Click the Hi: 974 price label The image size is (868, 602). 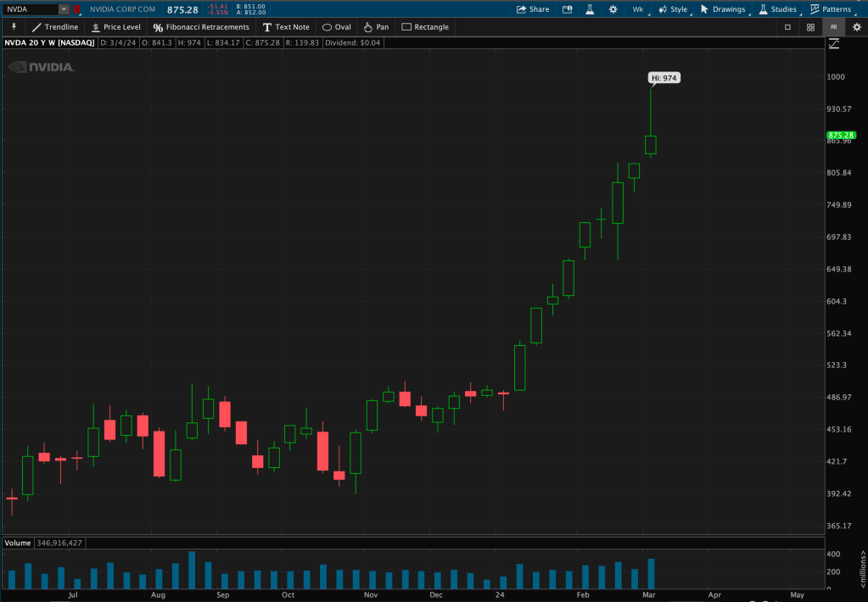[664, 78]
